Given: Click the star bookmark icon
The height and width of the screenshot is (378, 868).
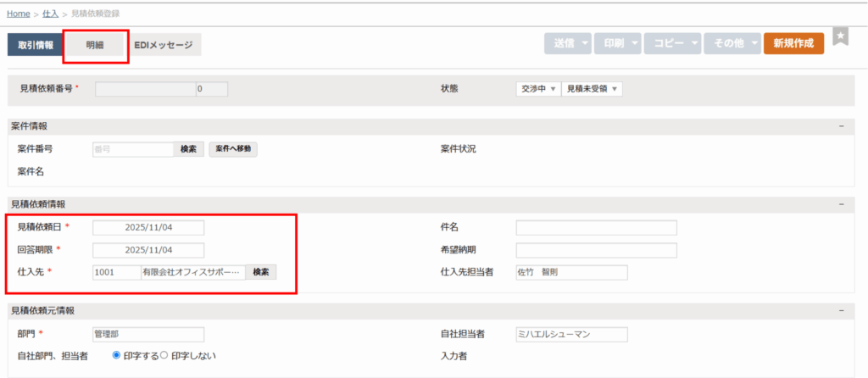Looking at the screenshot, I should tap(840, 36).
